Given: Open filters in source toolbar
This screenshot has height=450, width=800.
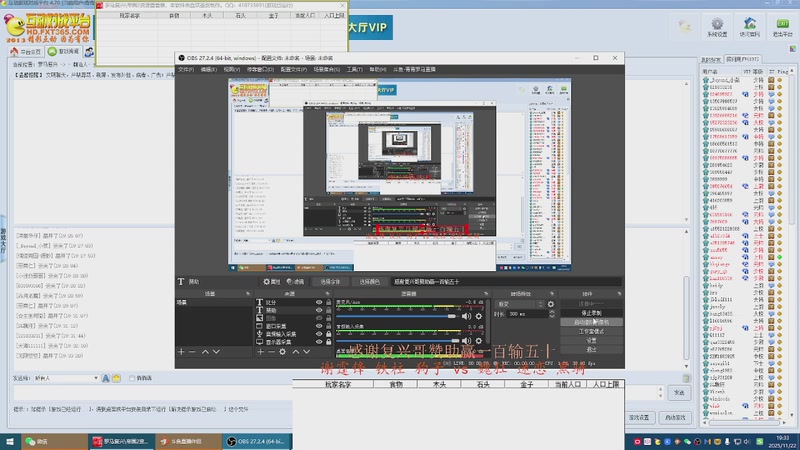Looking at the screenshot, I should (x=295, y=282).
